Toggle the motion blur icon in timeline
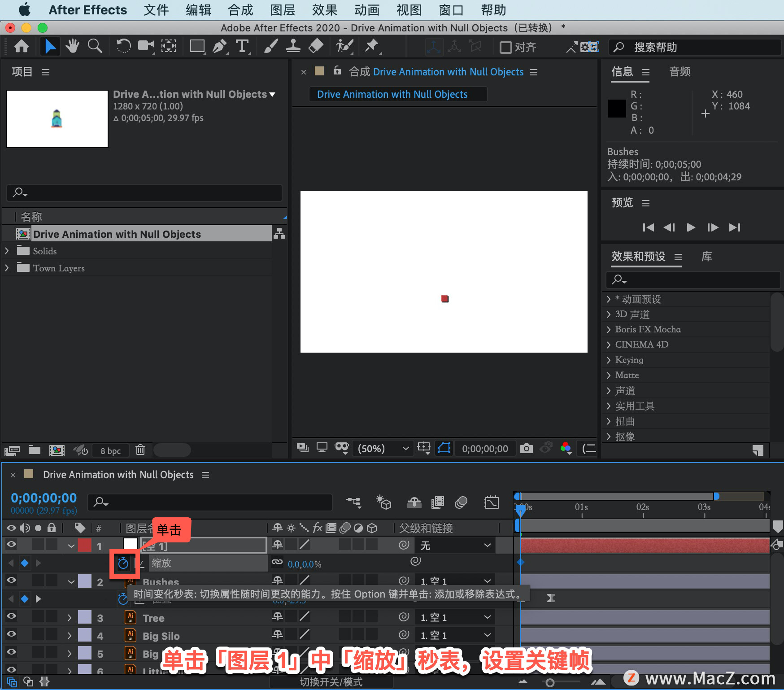Image resolution: width=784 pixels, height=690 pixels. (461, 502)
